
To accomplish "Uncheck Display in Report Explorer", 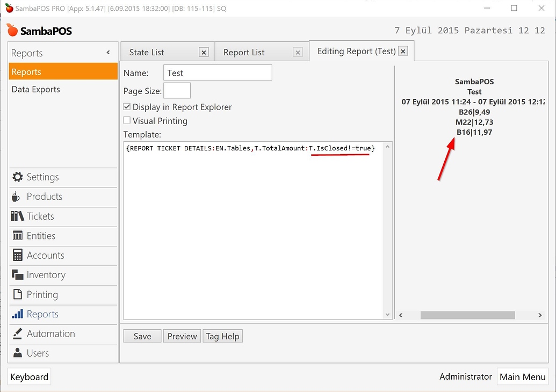I will [127, 106].
